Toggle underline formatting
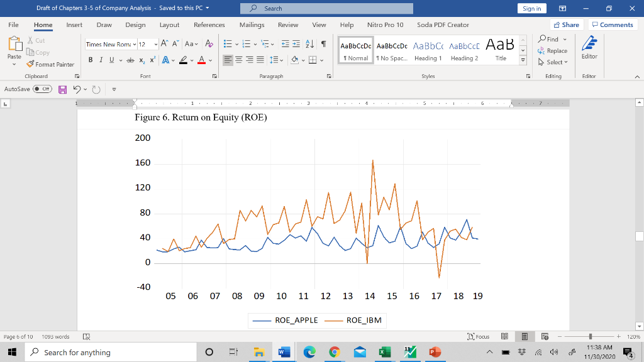644x362 pixels. (111, 59)
